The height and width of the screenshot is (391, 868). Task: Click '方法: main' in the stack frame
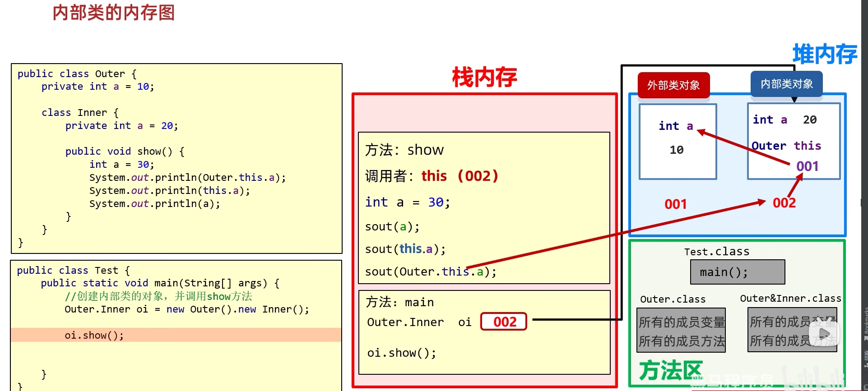[x=400, y=302]
